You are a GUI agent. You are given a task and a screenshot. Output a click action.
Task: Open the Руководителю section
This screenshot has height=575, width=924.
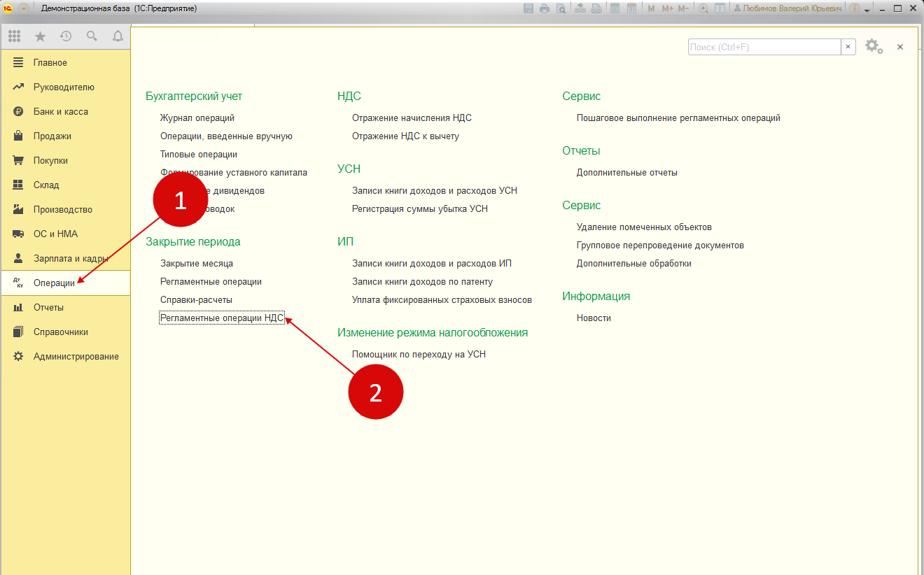(65, 87)
